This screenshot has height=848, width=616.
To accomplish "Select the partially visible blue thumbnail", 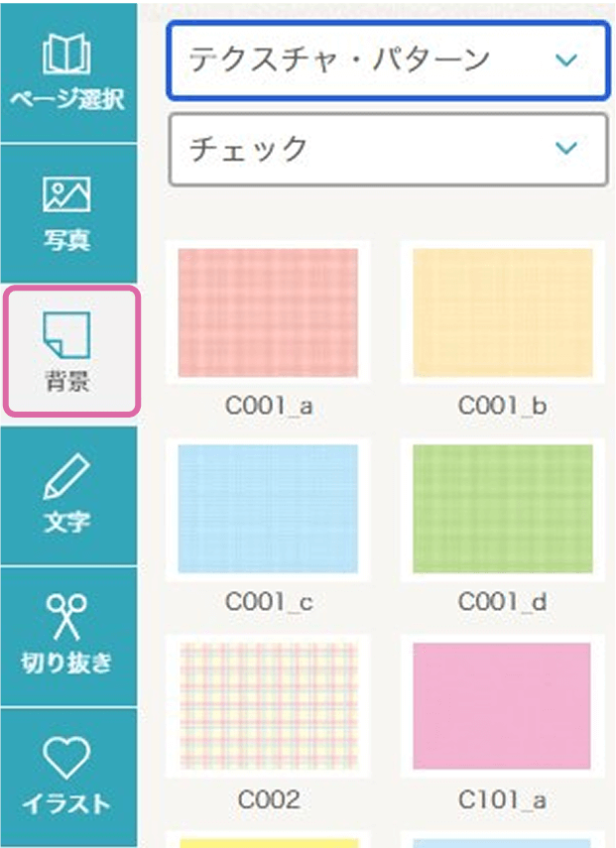I will pyautogui.click(x=501, y=843).
